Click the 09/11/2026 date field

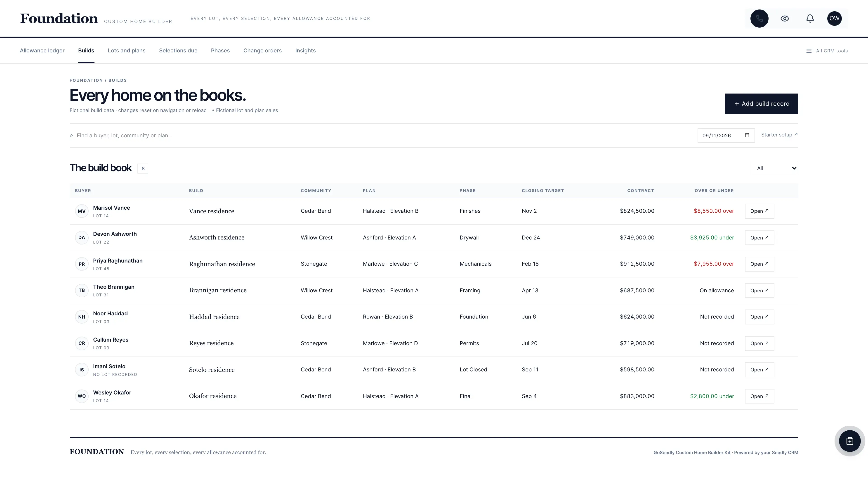tap(726, 135)
